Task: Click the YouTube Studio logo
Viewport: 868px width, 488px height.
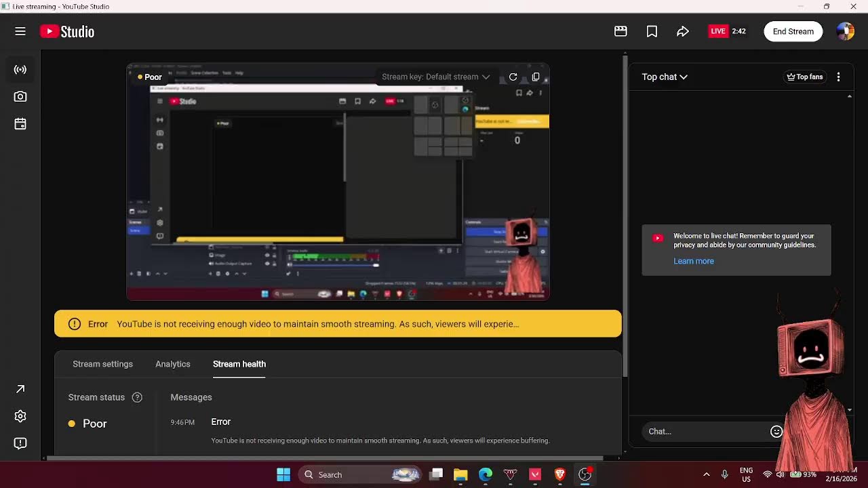Action: coord(67,31)
